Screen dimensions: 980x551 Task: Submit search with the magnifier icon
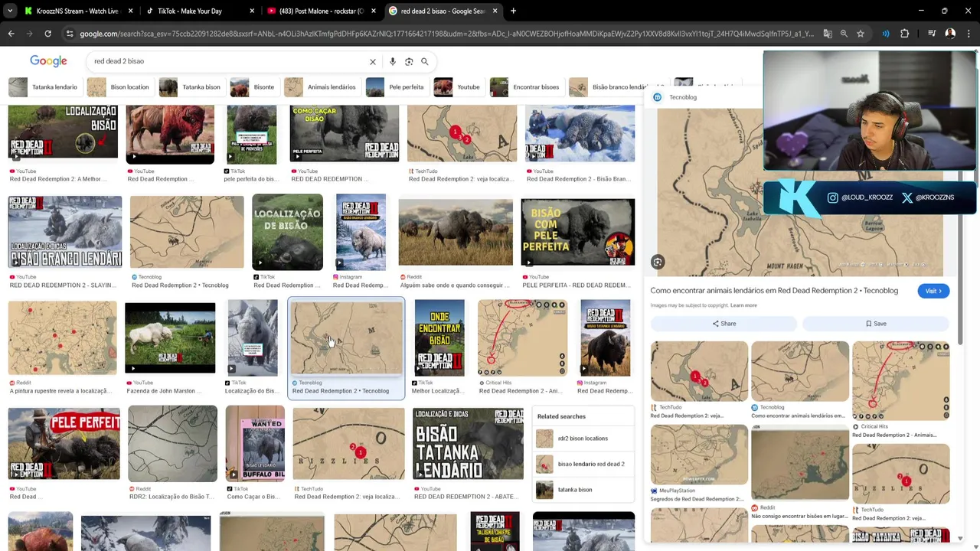tap(425, 61)
